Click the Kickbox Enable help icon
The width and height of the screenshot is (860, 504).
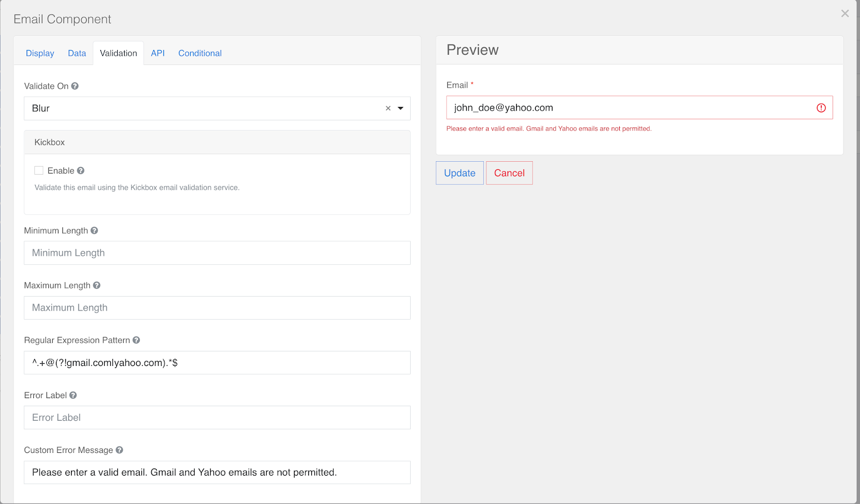tap(81, 171)
